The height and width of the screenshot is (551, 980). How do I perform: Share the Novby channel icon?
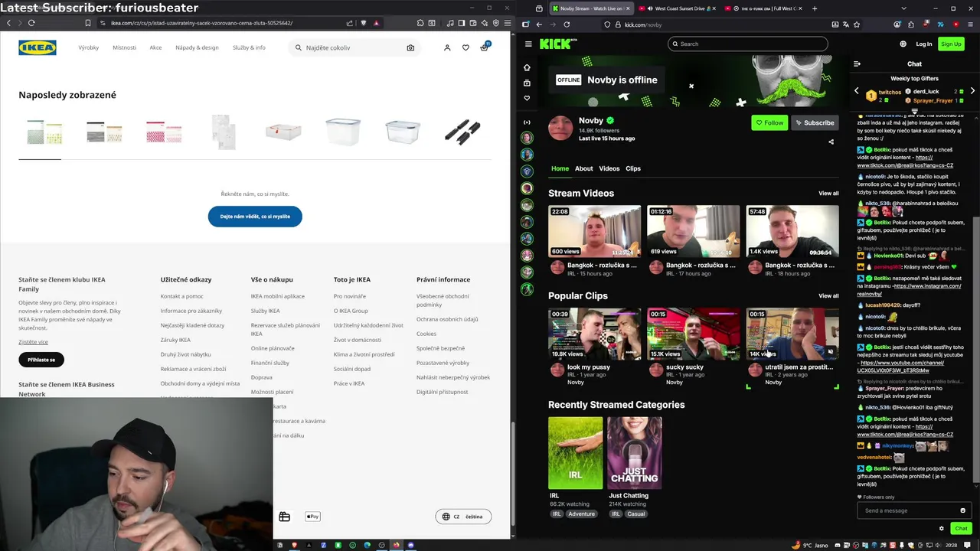831,142
